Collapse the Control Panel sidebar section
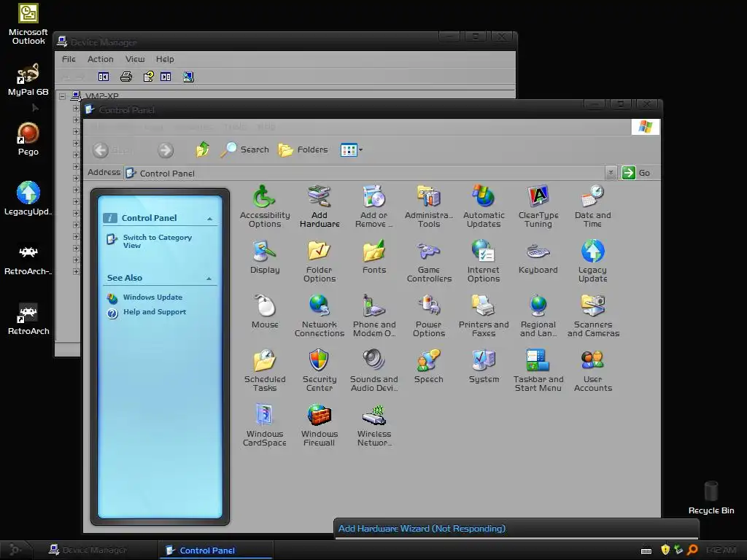 tap(209, 219)
